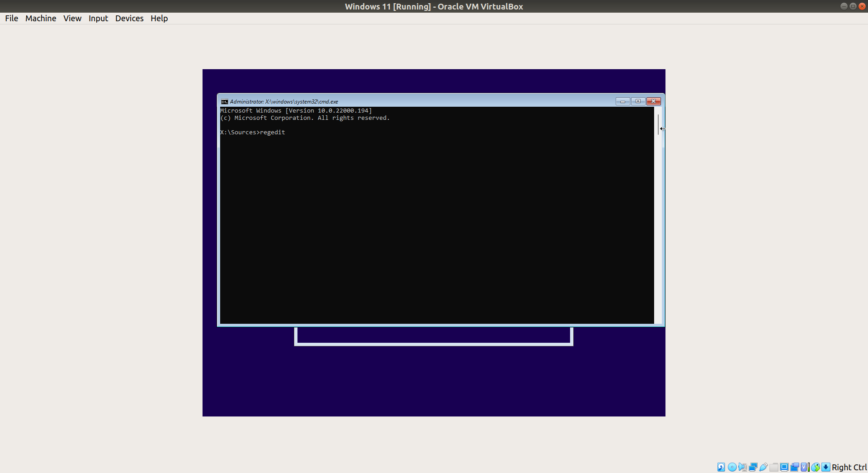Click the video recording status icon
868x473 pixels.
pos(795,467)
